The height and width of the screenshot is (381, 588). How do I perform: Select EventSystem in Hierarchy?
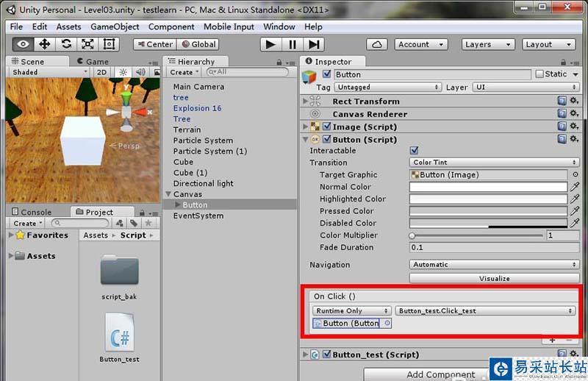198,216
